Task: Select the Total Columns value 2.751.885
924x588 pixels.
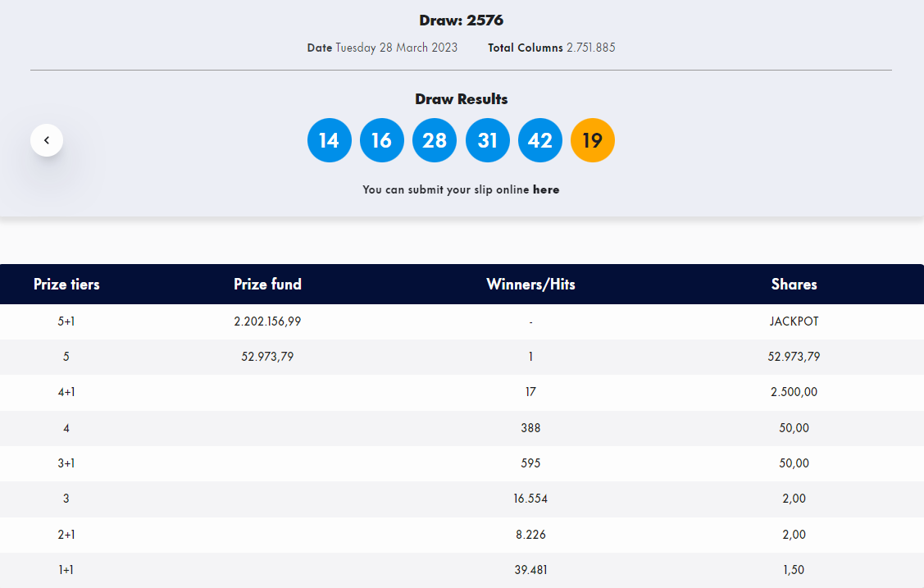Action: point(590,48)
